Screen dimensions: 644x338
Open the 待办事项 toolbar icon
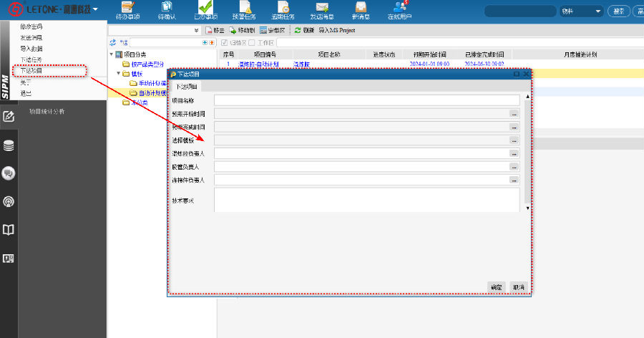point(127,10)
